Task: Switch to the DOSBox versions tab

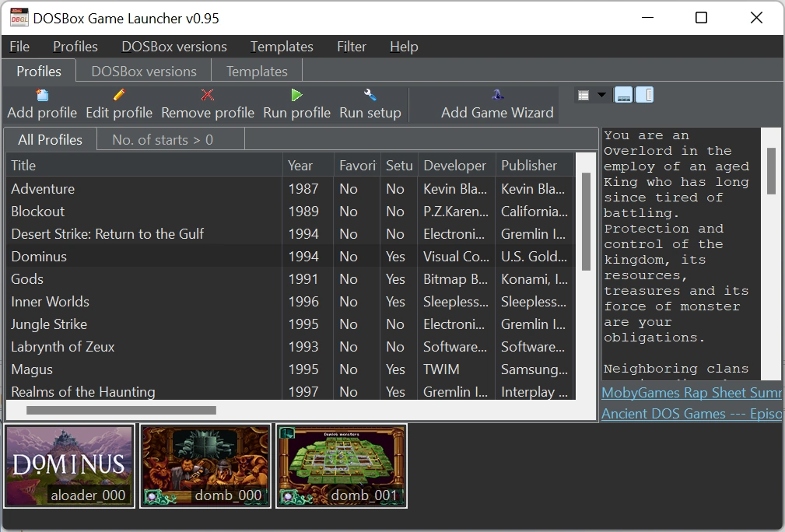Action: click(x=144, y=72)
